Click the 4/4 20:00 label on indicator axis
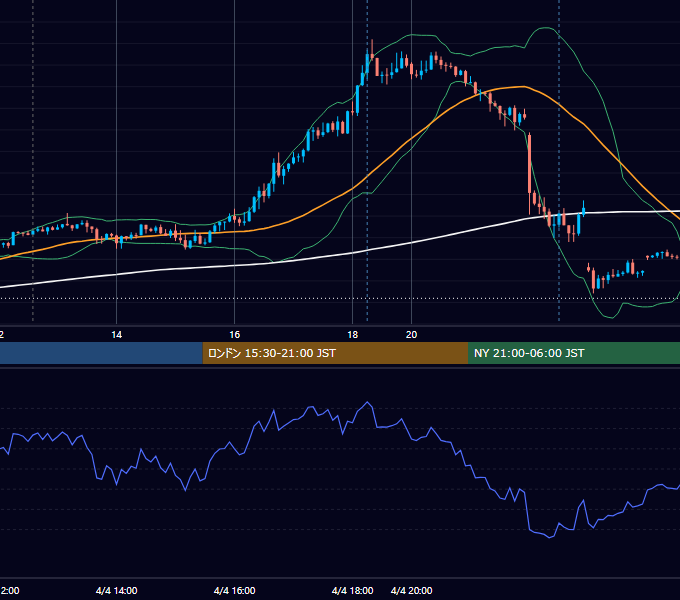The height and width of the screenshot is (600, 680). 412,590
